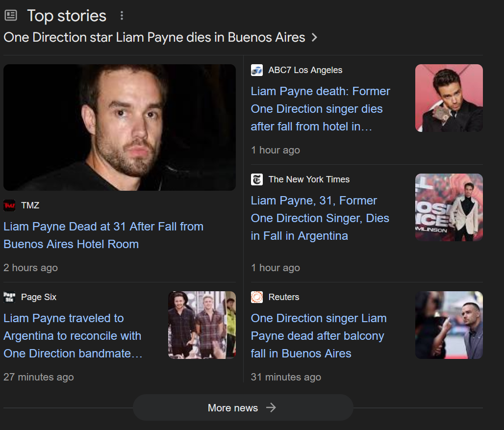Click the ABC7 Los Angeles logo icon

tap(257, 70)
